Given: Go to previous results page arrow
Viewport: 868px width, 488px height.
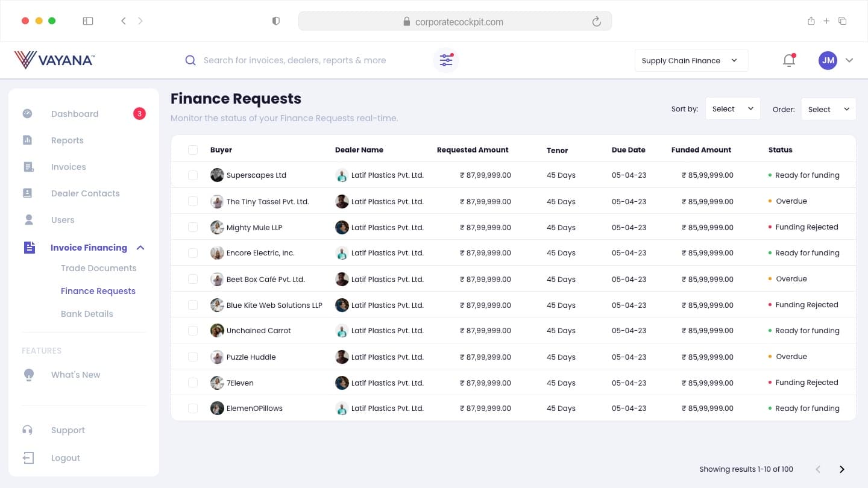Looking at the screenshot, I should click(818, 469).
